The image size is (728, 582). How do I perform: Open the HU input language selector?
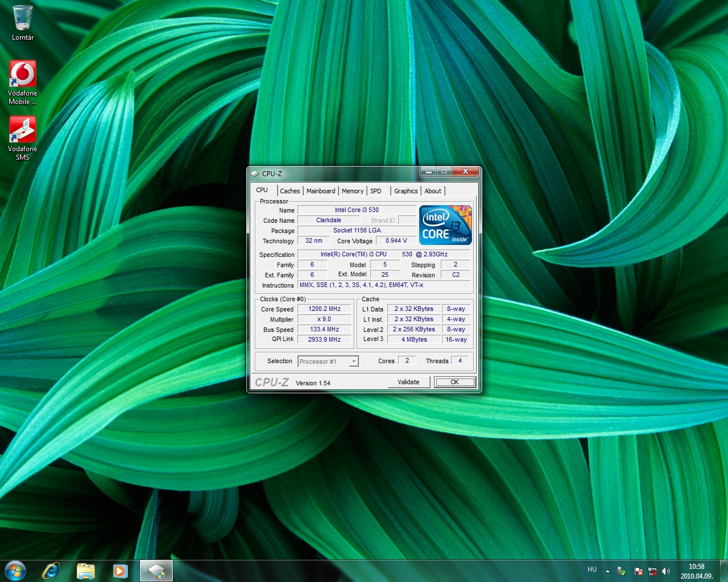click(x=592, y=569)
